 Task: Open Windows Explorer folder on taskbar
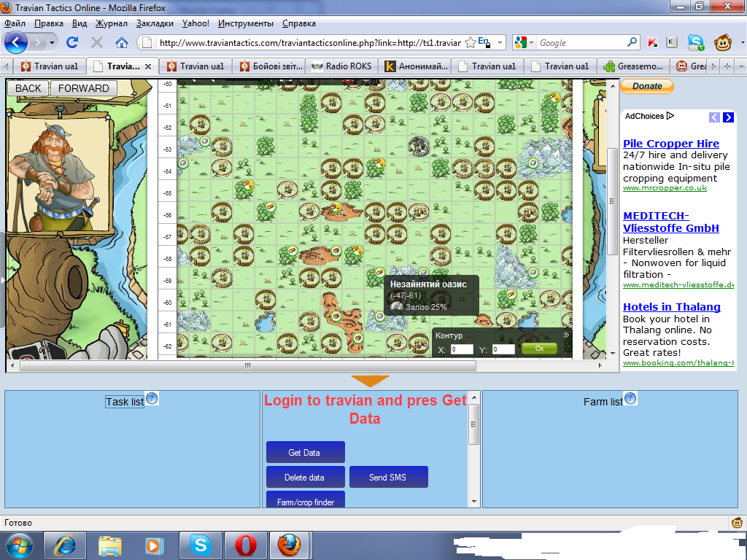tap(110, 545)
